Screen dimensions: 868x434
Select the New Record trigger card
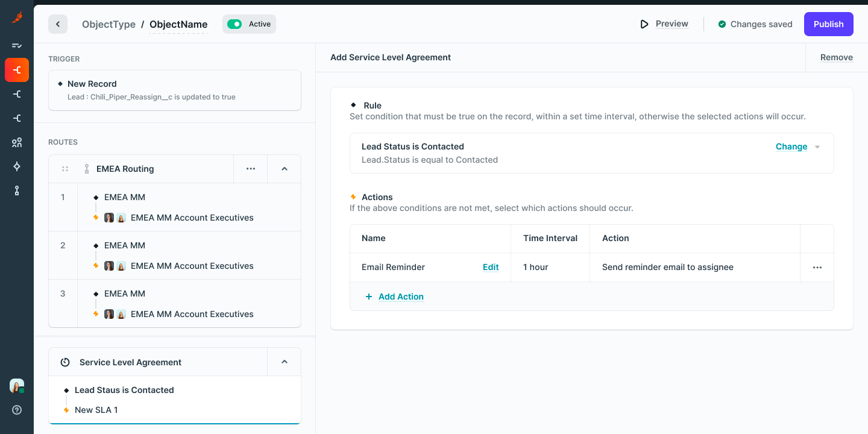(175, 90)
